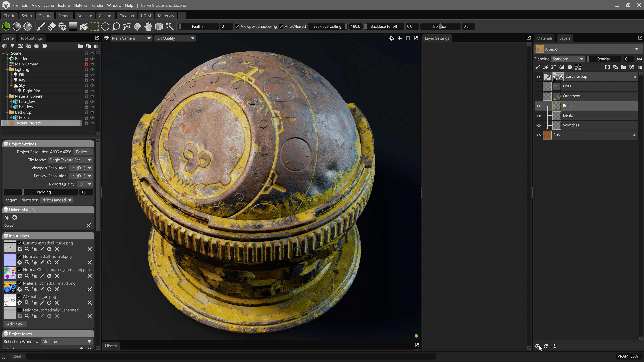
Task: Open the Blending mode dropdown
Action: [568, 59]
